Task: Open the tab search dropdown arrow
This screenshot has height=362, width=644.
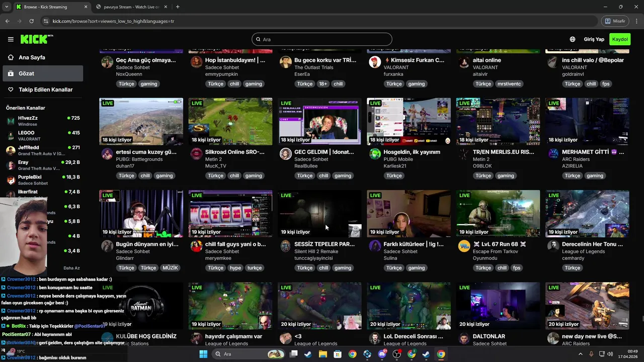Action: [x=7, y=7]
